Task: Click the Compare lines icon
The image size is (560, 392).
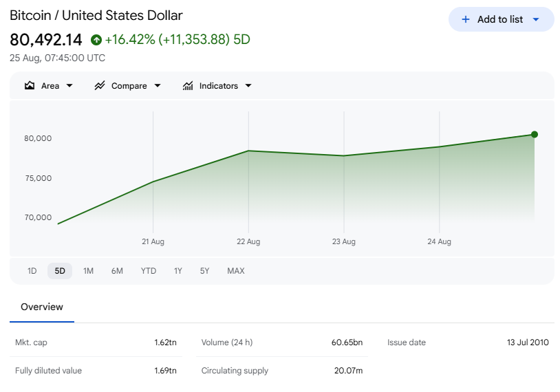Action: 100,86
